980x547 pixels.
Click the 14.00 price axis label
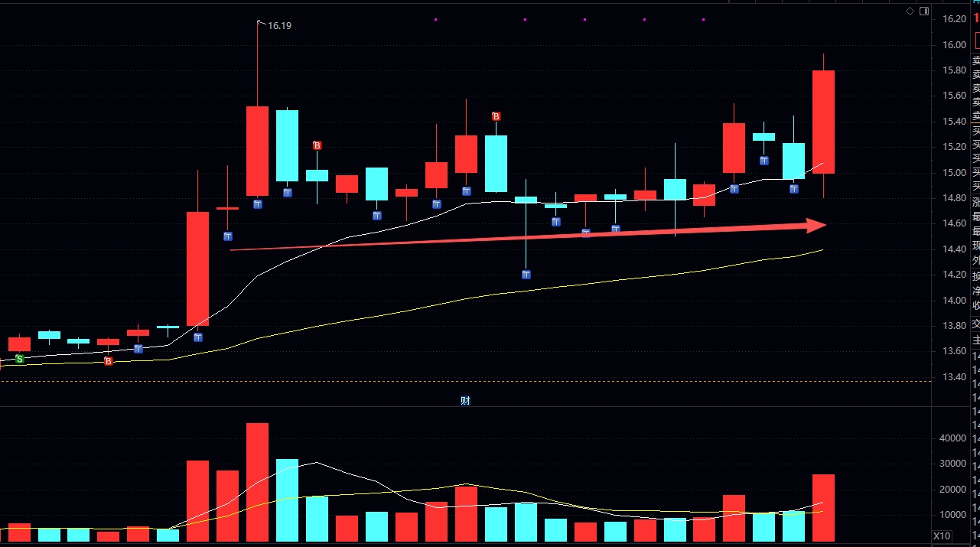click(x=954, y=300)
